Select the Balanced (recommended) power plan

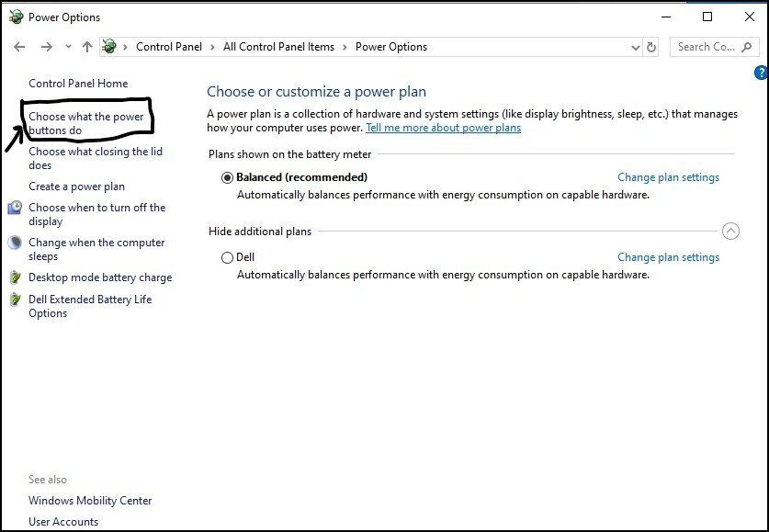(x=227, y=177)
